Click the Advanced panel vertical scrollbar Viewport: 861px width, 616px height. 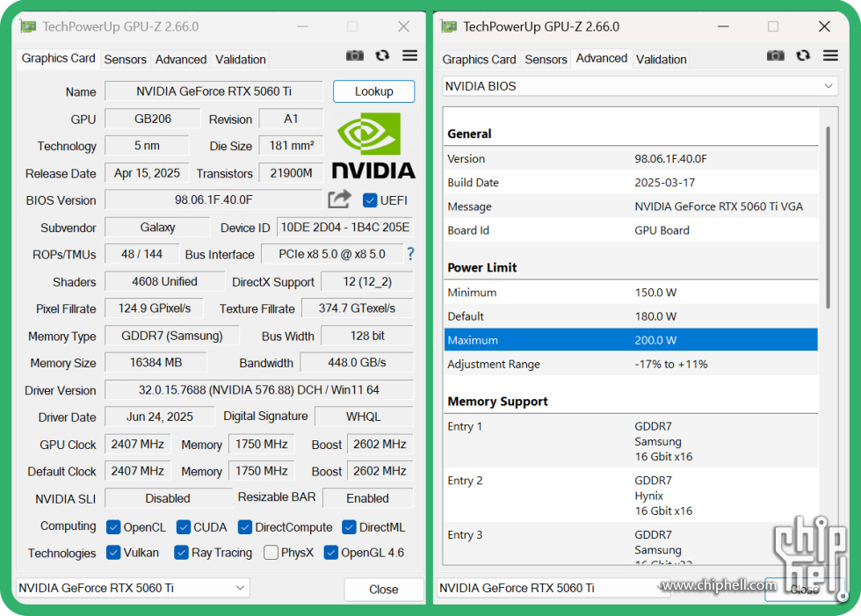[x=828, y=217]
